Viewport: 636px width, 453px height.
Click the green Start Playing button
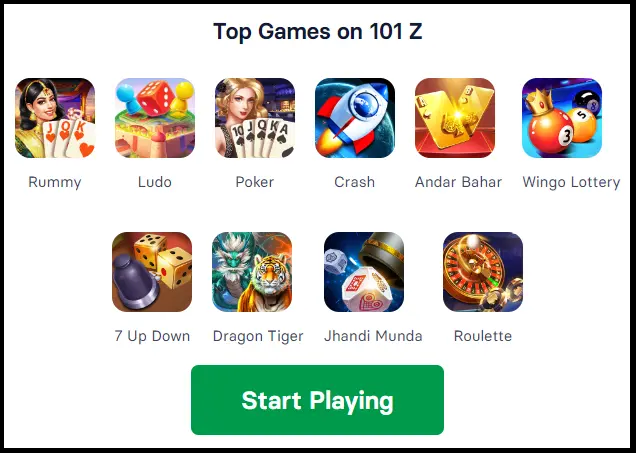tap(317, 400)
